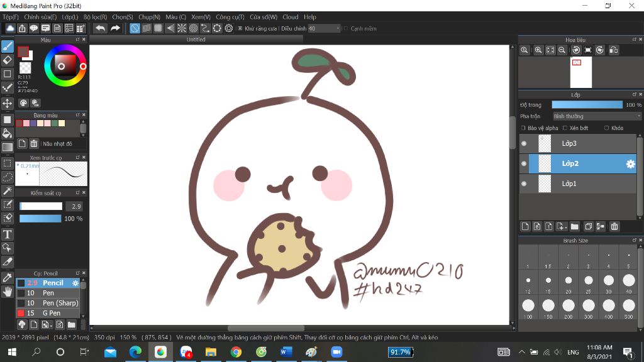Pick the Eyedropper tool
Screen dimensions: 644x362
click(x=8, y=277)
